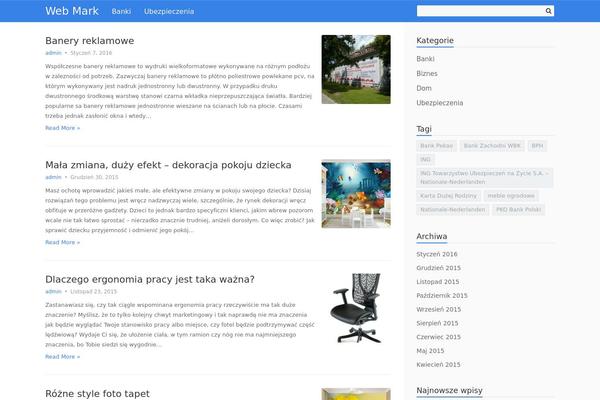Open the banner advertisement thumbnail
Screen dimensions: 600x400
[356, 69]
